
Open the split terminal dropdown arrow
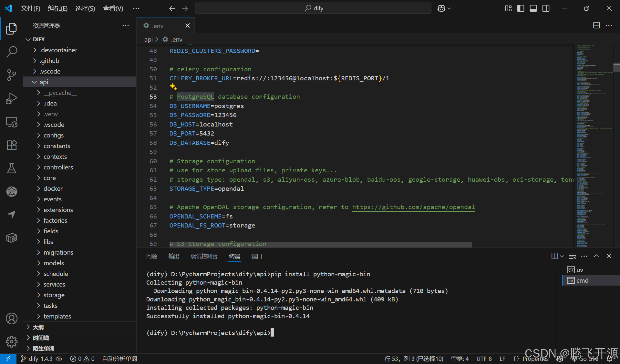point(562,256)
